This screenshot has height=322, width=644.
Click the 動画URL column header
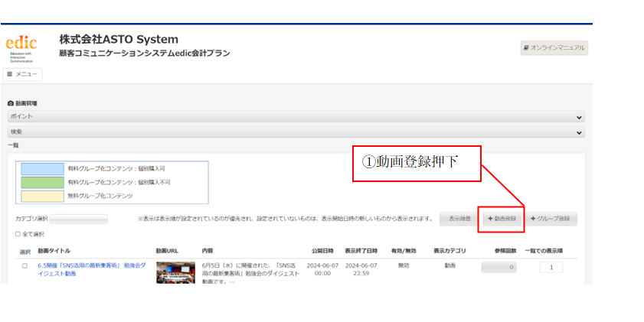click(x=167, y=251)
